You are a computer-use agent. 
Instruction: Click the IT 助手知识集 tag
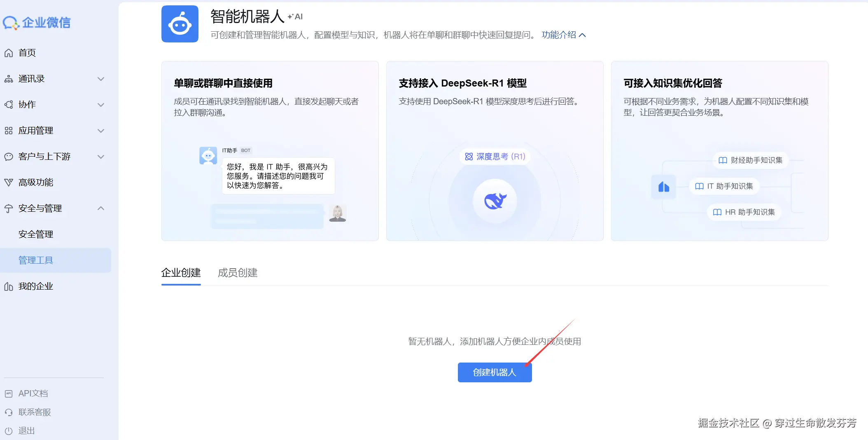tap(724, 186)
